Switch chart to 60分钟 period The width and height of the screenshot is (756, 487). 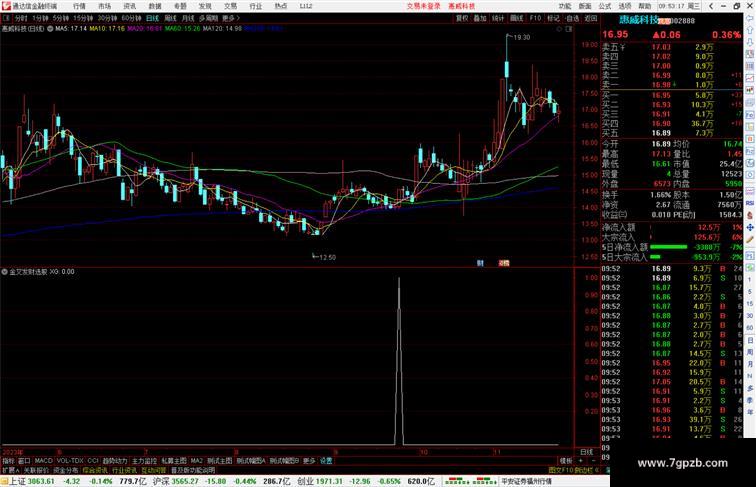pyautogui.click(x=131, y=18)
